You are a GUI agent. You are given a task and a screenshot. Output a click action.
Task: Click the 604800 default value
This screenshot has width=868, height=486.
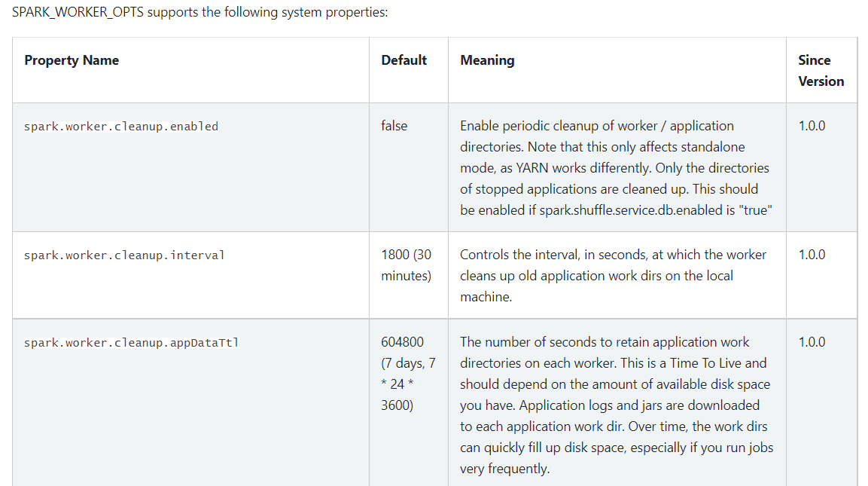pos(403,342)
